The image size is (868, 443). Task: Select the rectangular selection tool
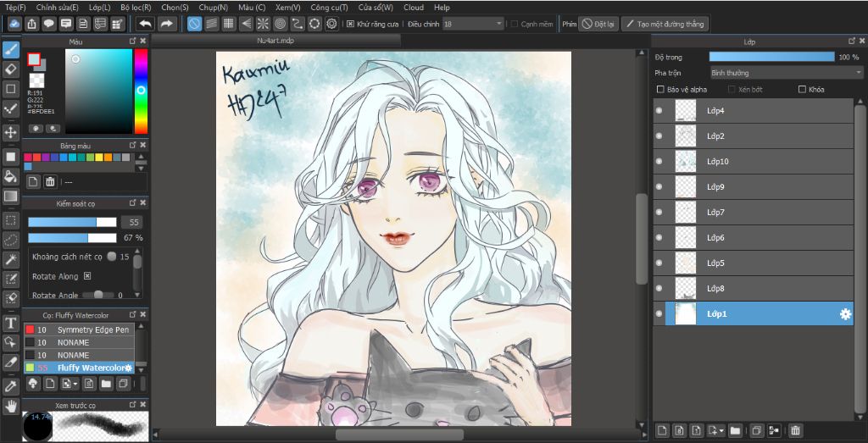[10, 220]
